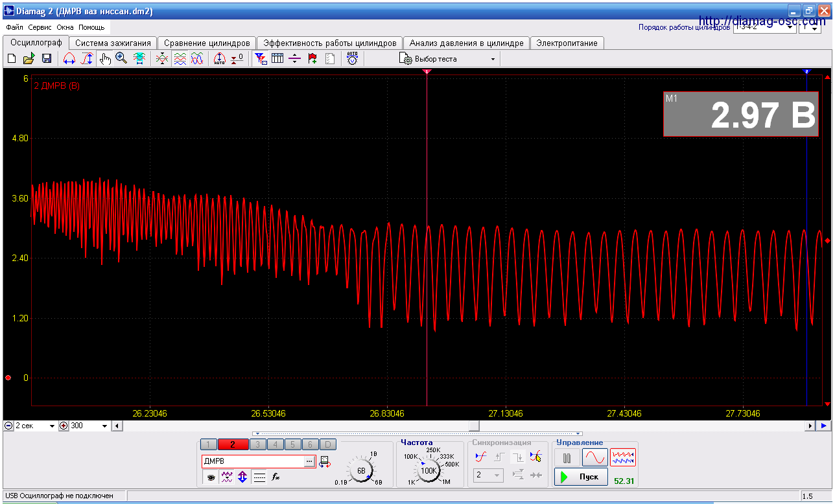Switch to Электропитание tab
835x504 pixels.
coord(567,43)
